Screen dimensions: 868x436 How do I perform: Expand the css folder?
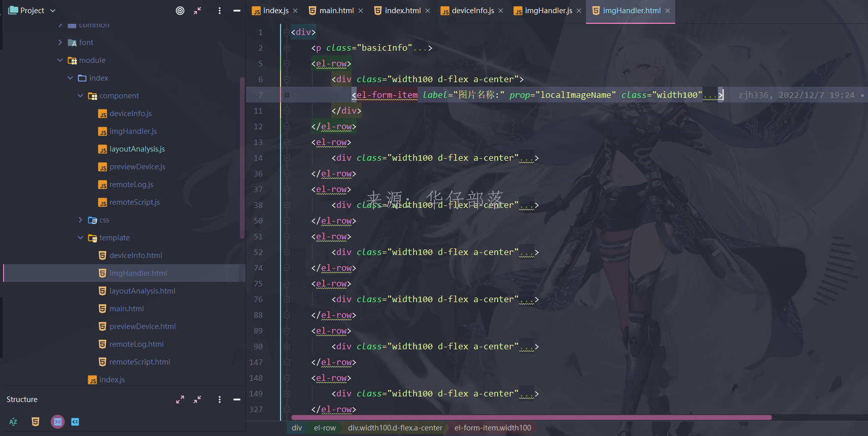tap(81, 220)
